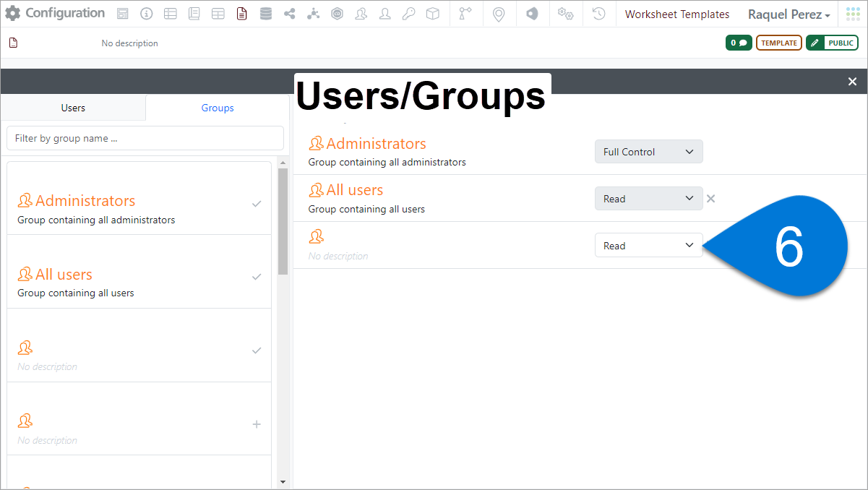Add the unnamed group with plus icon
Screen dimensions: 868x490
pyautogui.click(x=256, y=424)
